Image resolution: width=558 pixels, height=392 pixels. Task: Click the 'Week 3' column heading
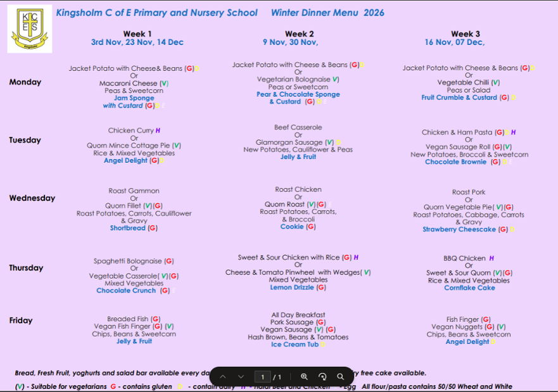[x=466, y=34]
